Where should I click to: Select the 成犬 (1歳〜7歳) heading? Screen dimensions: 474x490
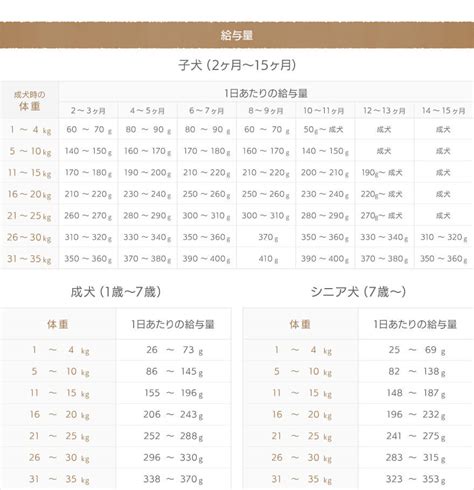click(x=116, y=292)
